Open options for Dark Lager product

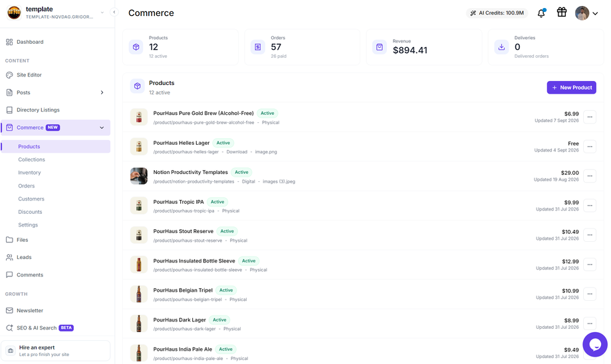[590, 323]
